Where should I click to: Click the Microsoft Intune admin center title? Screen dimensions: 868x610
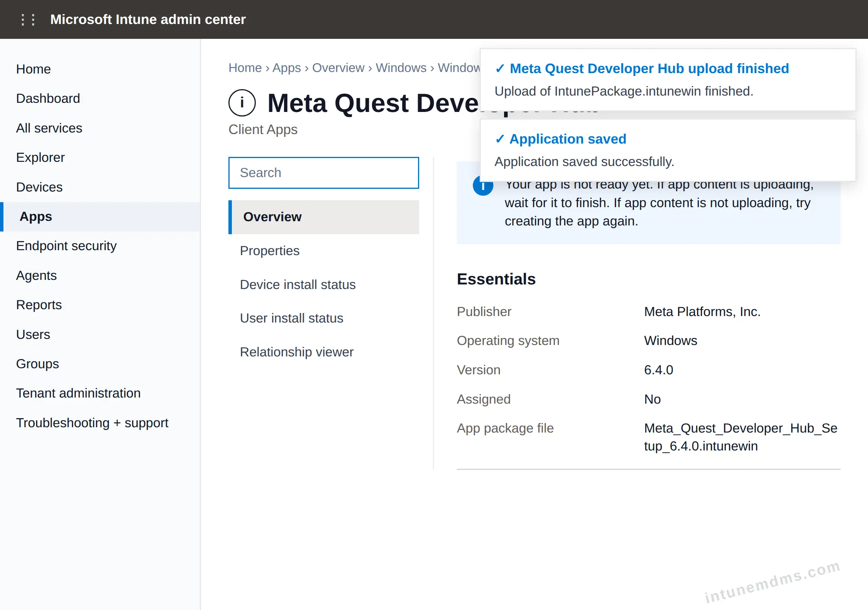(148, 19)
